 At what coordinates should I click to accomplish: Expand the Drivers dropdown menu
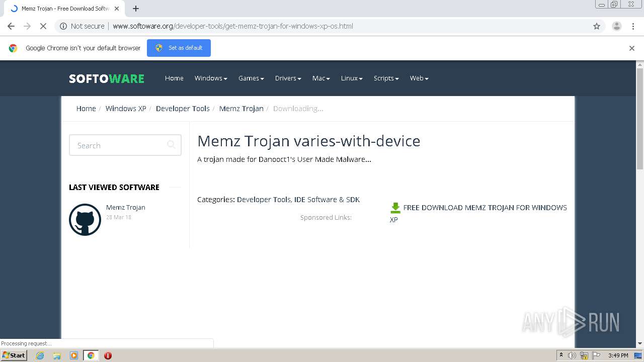pos(288,78)
